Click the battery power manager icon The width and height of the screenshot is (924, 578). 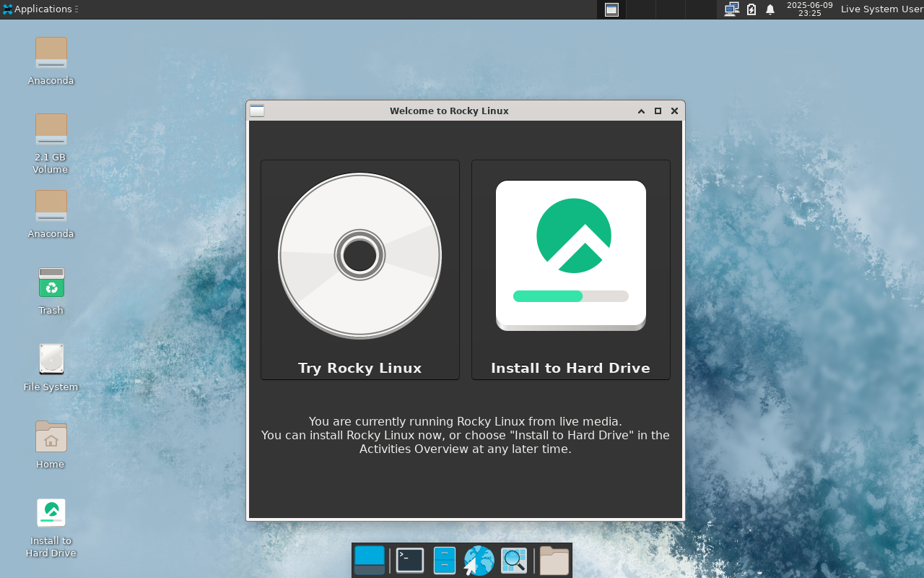click(751, 9)
